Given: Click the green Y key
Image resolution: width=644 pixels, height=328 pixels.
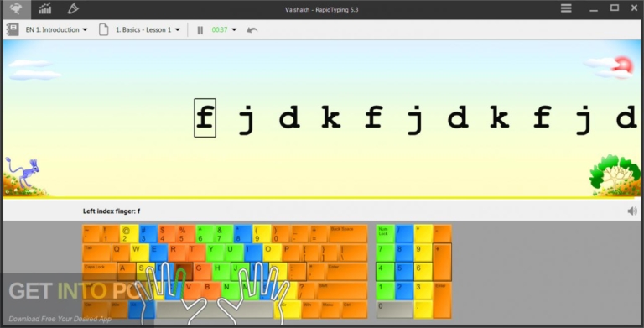Looking at the screenshot, I should [215, 253].
